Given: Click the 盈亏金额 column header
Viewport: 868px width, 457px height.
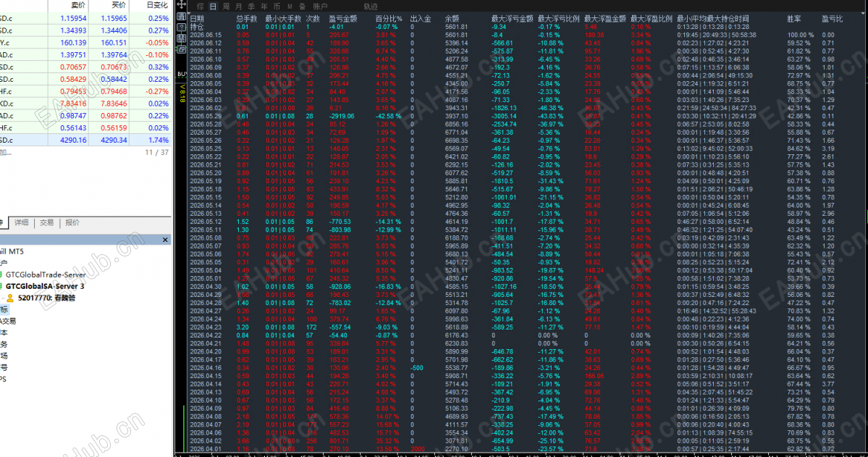Looking at the screenshot, I should 342,19.
